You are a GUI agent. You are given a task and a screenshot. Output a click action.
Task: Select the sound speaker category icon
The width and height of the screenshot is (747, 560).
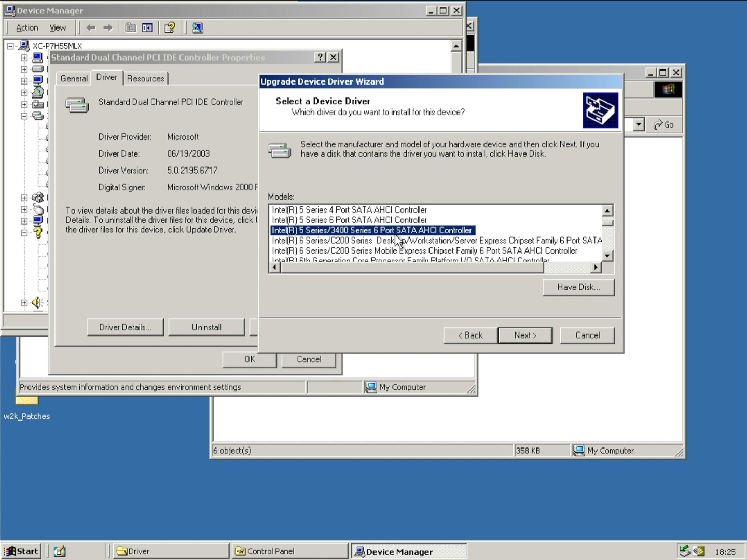tap(36, 302)
